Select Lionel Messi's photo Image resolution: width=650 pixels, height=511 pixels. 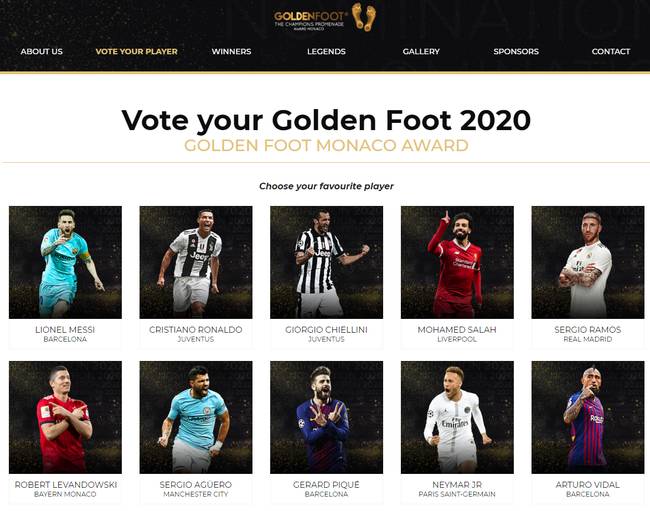(65, 262)
